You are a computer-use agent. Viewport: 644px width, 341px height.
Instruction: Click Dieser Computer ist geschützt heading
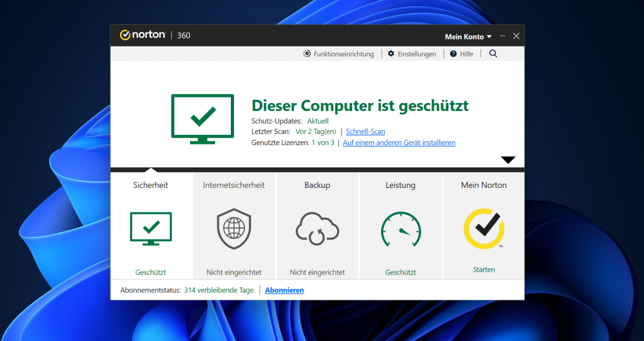(x=360, y=106)
